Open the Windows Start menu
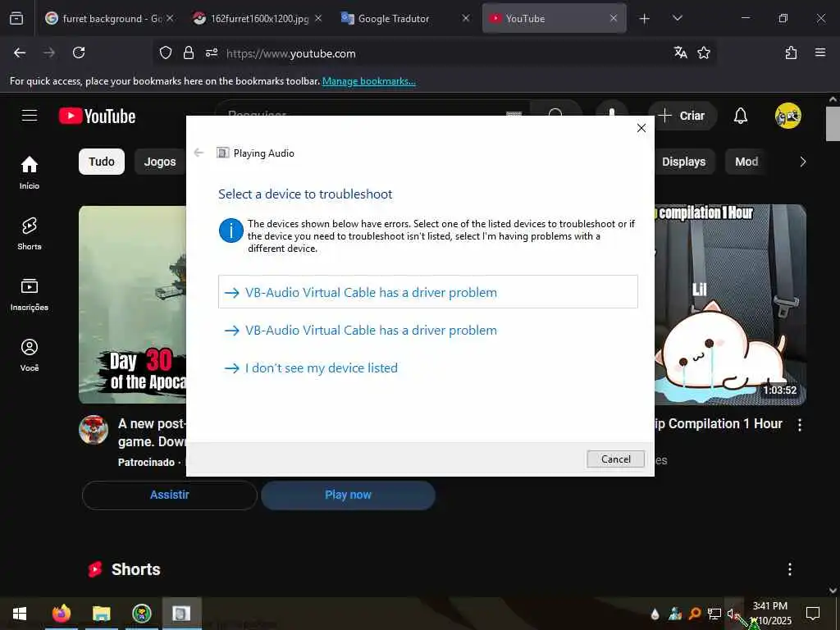This screenshot has width=840, height=630. 20,614
